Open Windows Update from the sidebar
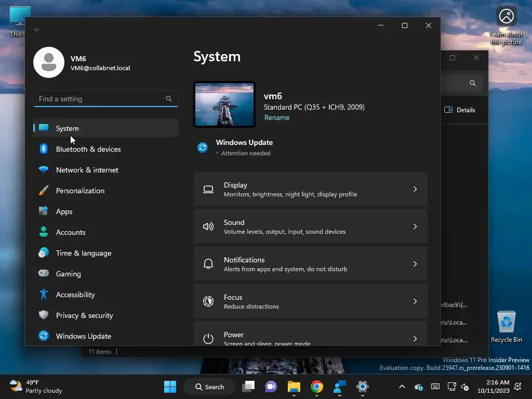532x399 pixels. 106,336
